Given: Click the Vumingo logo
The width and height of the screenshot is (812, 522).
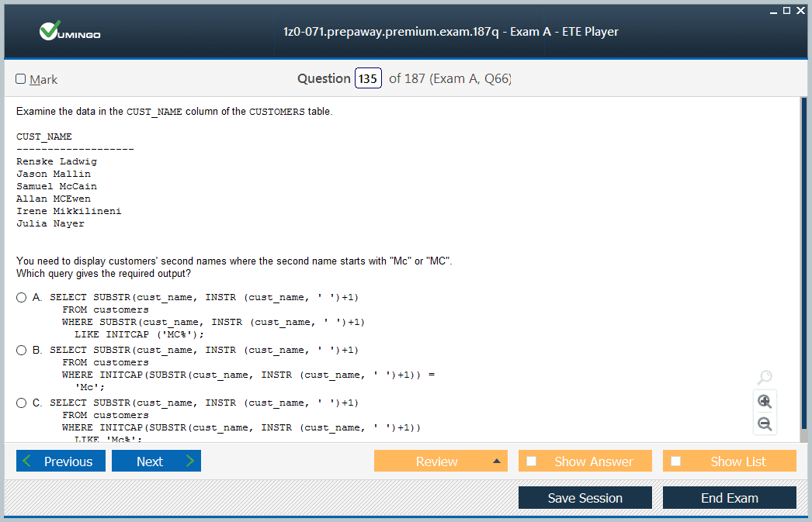Looking at the screenshot, I should [70, 31].
